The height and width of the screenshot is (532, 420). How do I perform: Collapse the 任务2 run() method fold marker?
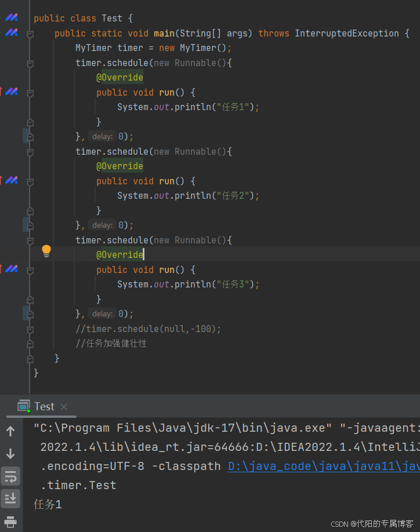[x=30, y=181]
